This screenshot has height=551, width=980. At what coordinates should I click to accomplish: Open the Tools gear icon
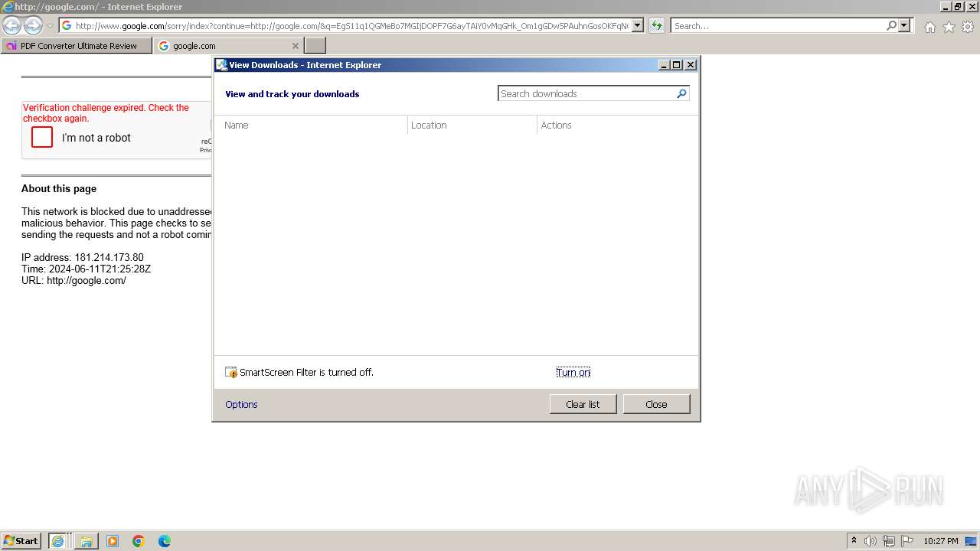coord(968,27)
